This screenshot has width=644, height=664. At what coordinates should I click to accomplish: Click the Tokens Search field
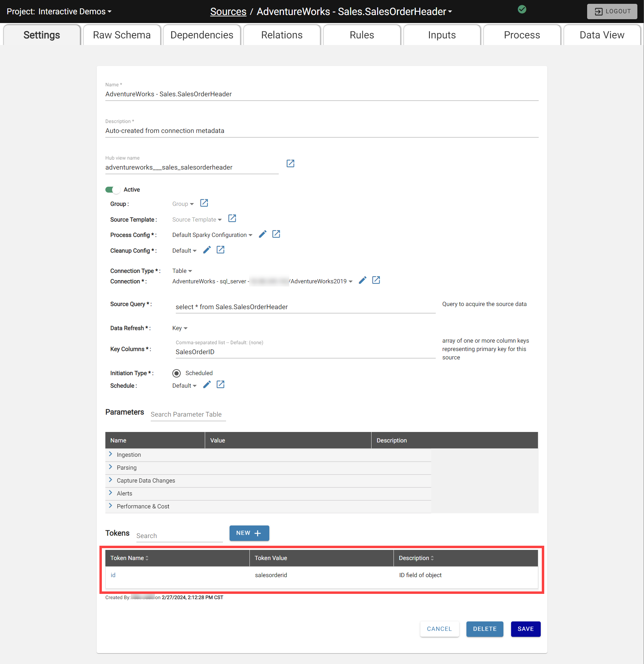pyautogui.click(x=179, y=536)
